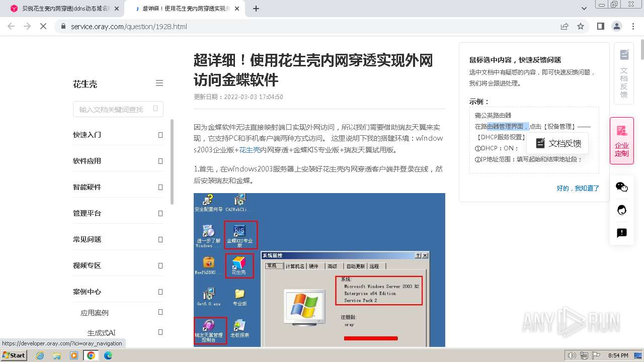Viewport: 644px width, 362px height.
Task: Toggle browser side panel
Action: coord(601,26)
